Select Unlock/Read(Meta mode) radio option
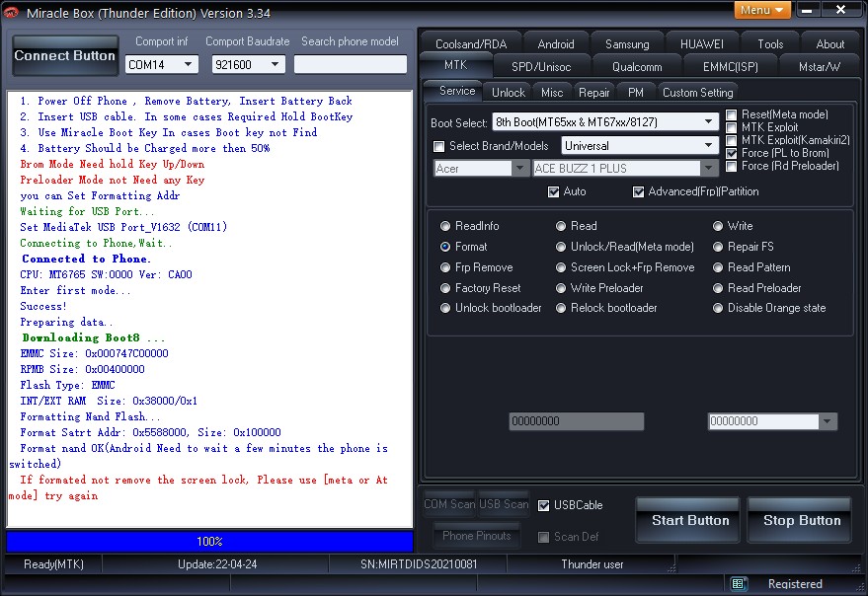The image size is (868, 596). pos(561,247)
